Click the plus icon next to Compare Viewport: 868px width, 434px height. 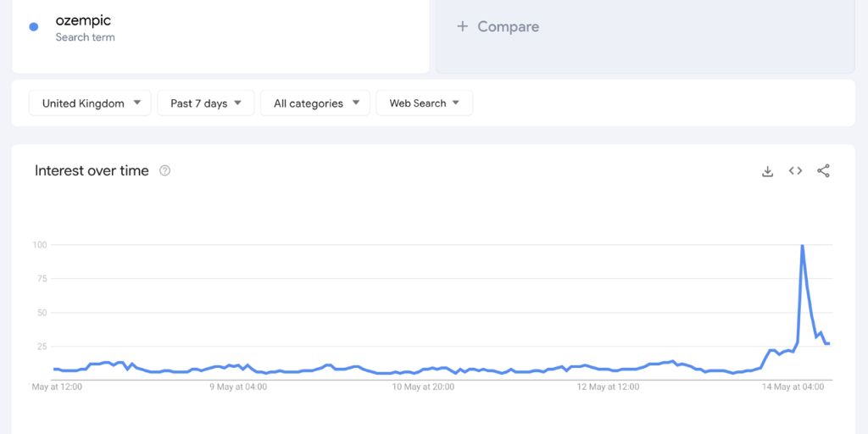pyautogui.click(x=462, y=26)
